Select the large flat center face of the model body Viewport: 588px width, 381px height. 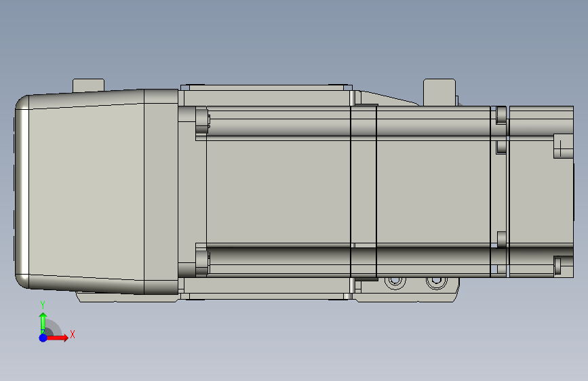[278, 191]
